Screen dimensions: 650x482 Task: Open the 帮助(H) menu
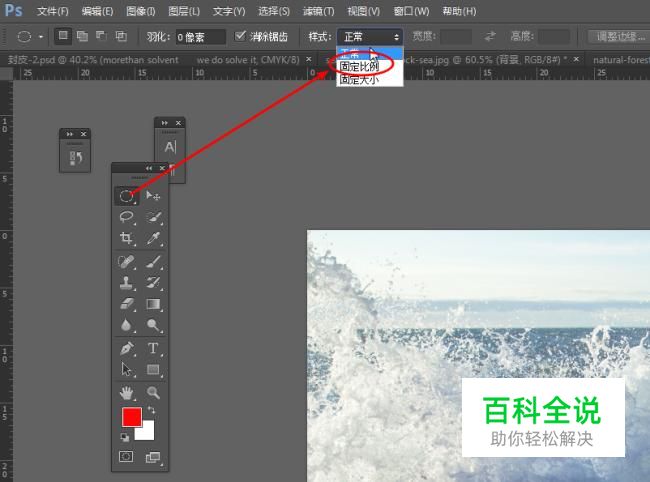(x=459, y=11)
